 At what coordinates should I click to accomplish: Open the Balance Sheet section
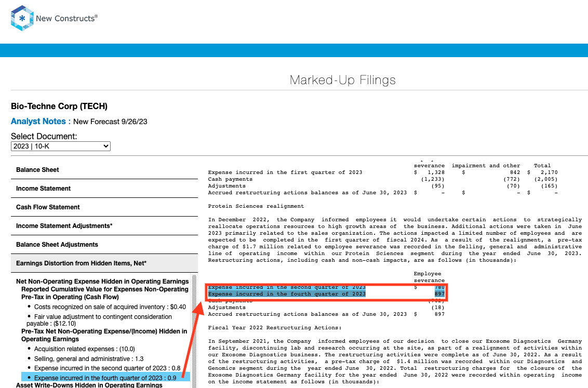click(x=104, y=170)
